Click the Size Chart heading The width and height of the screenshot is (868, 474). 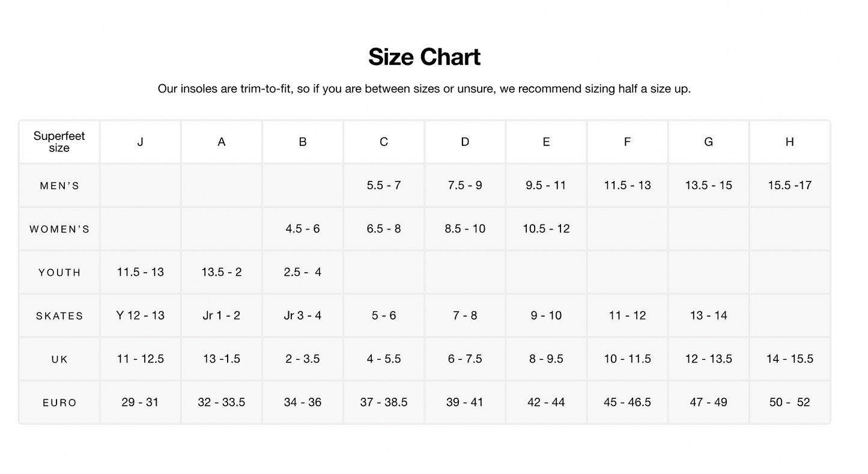pyautogui.click(x=424, y=57)
